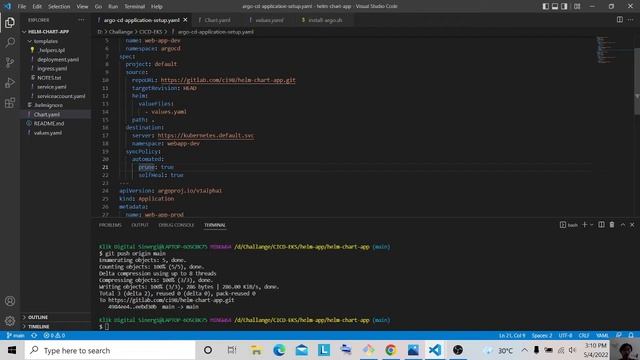Image resolution: width=640 pixels, height=360 pixels.
Task: Open the Help menu
Action: (156, 6)
